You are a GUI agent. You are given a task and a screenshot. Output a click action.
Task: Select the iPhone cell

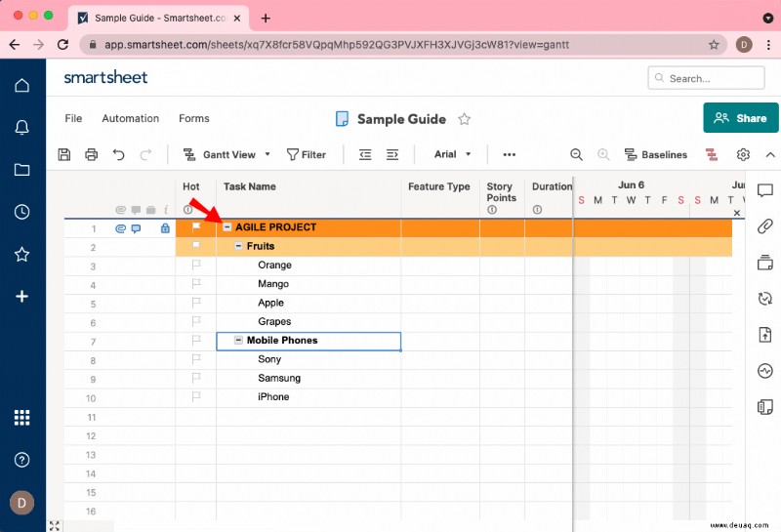(x=308, y=397)
